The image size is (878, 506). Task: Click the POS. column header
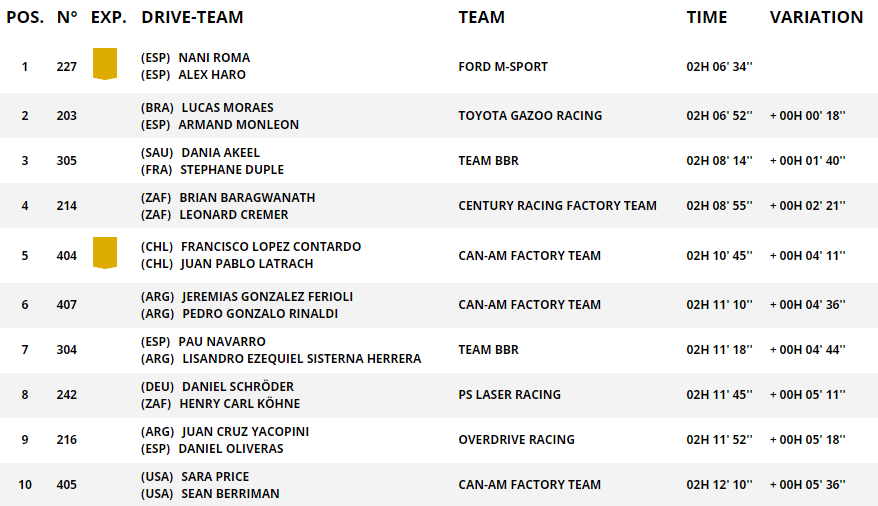25,17
